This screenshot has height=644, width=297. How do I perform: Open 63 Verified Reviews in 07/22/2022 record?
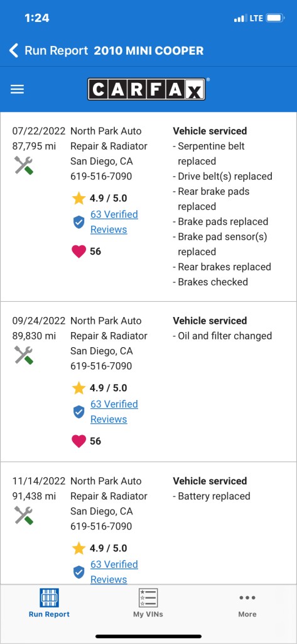click(x=114, y=222)
